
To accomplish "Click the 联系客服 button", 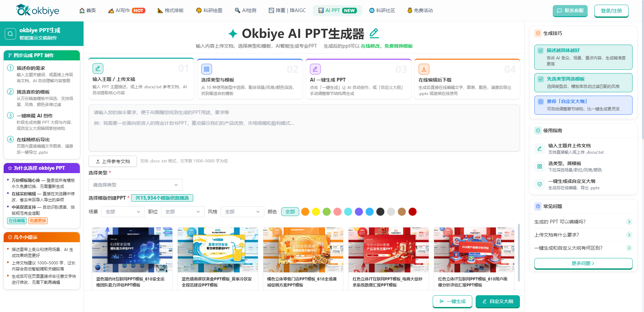I will tap(570, 10).
